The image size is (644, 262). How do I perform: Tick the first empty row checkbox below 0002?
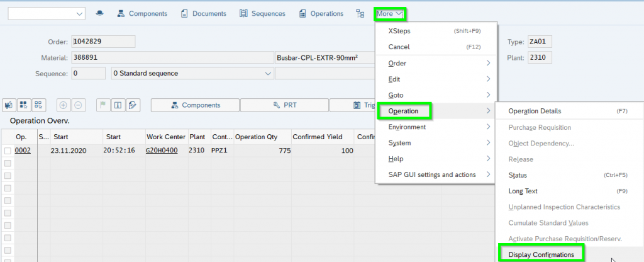click(8, 163)
